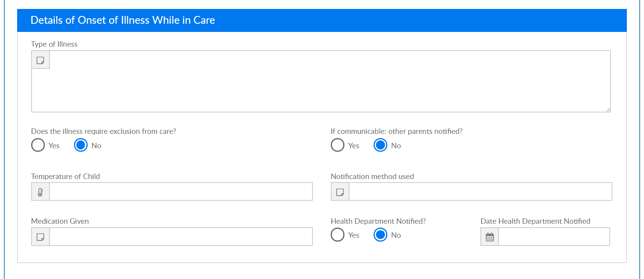
Task: Click the Details of Onset of Illness header
Action: (x=123, y=20)
